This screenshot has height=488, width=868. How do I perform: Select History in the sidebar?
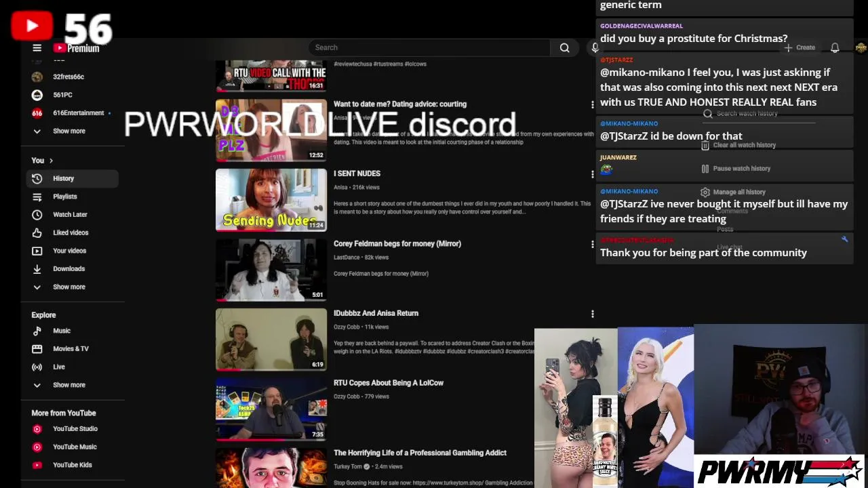coord(73,178)
